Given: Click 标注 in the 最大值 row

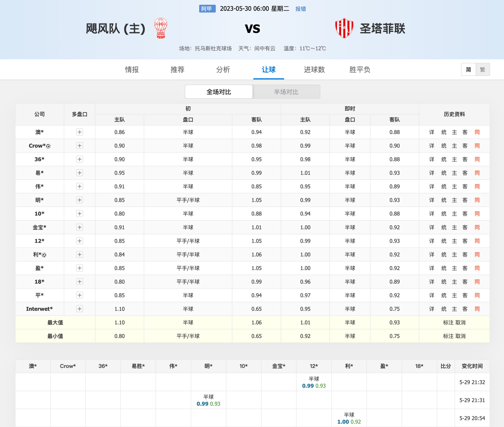Looking at the screenshot, I should pyautogui.click(x=448, y=322).
